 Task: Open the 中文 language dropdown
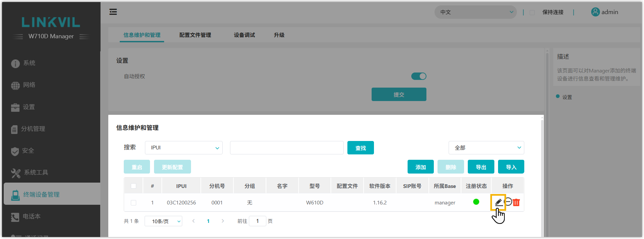pyautogui.click(x=475, y=12)
